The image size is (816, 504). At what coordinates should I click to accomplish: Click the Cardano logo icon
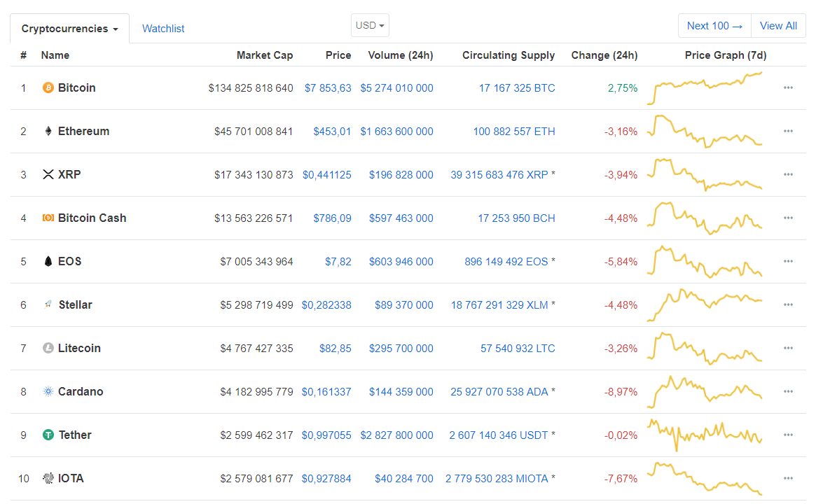click(48, 392)
